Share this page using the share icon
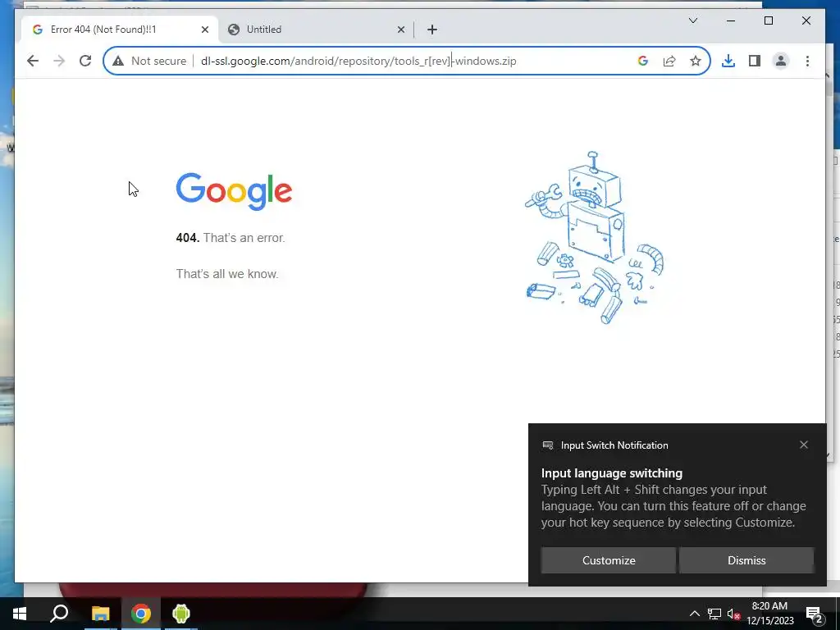This screenshot has height=630, width=840. pos(669,61)
